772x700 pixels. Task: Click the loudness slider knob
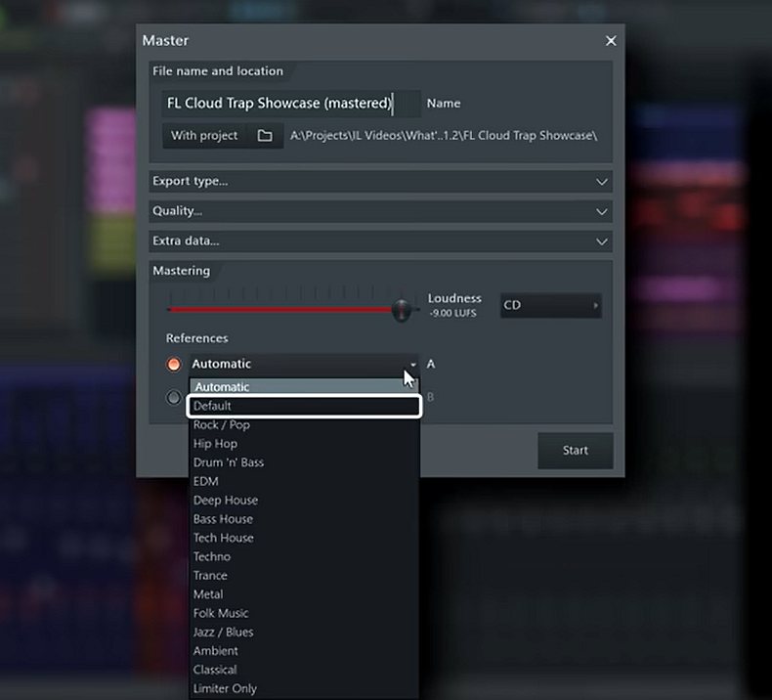[x=402, y=310]
